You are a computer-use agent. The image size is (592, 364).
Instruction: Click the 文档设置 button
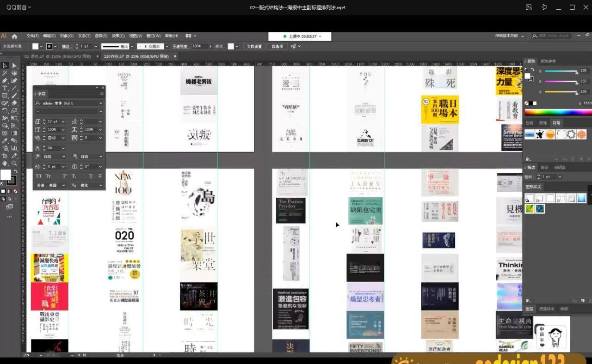coord(254,46)
